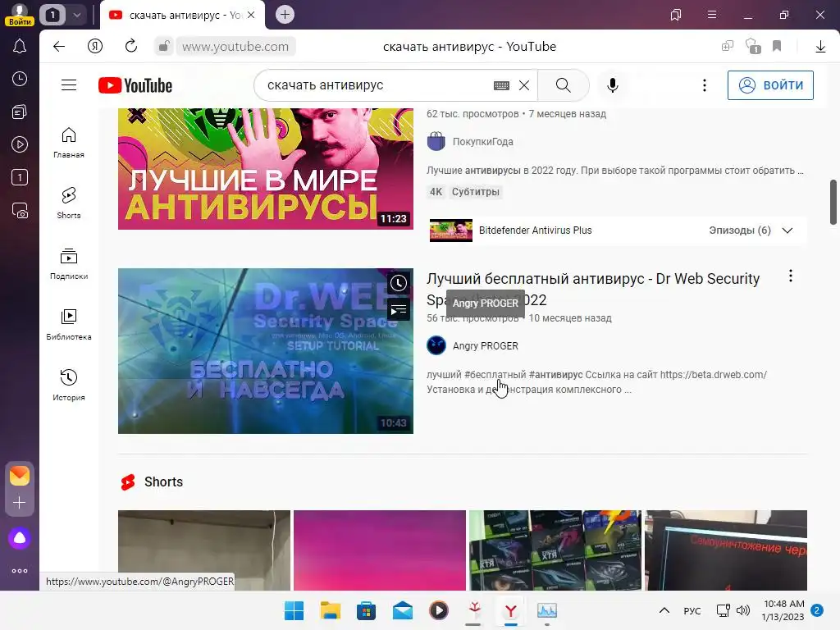Open YouTube settings three-dot menu

(x=705, y=85)
